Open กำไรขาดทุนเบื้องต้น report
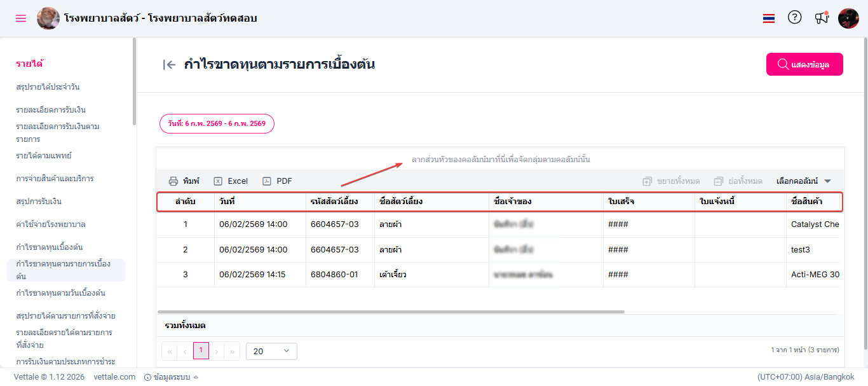Viewport: 868px width, 386px height. click(50, 247)
